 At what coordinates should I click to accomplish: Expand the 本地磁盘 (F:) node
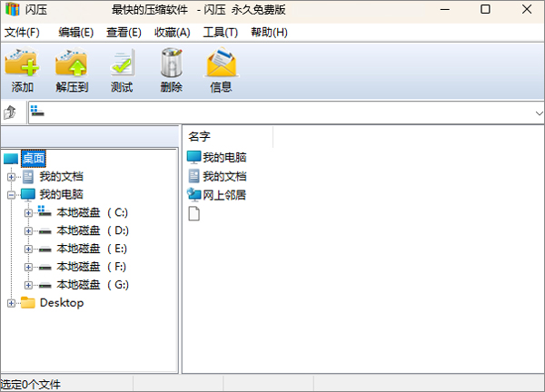coord(28,268)
